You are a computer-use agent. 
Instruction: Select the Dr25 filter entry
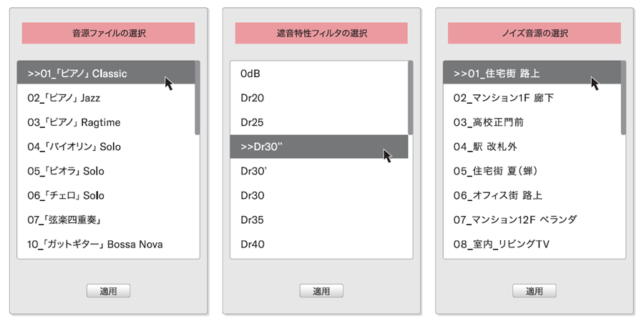252,122
